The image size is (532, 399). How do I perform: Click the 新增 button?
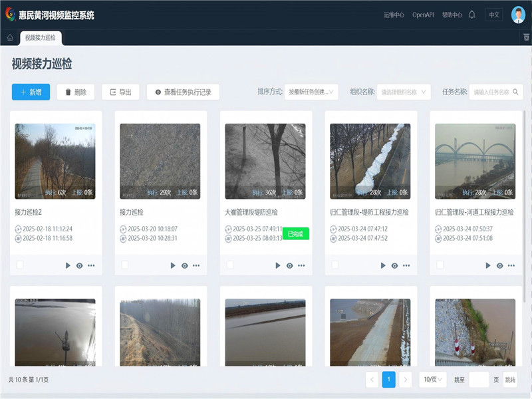[x=31, y=92]
